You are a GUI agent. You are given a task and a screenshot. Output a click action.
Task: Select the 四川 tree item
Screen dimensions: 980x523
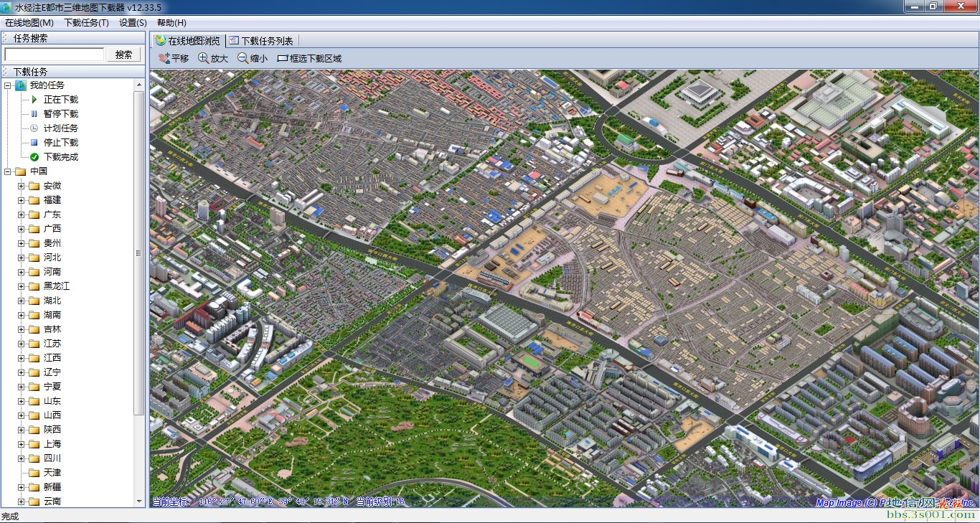52,458
